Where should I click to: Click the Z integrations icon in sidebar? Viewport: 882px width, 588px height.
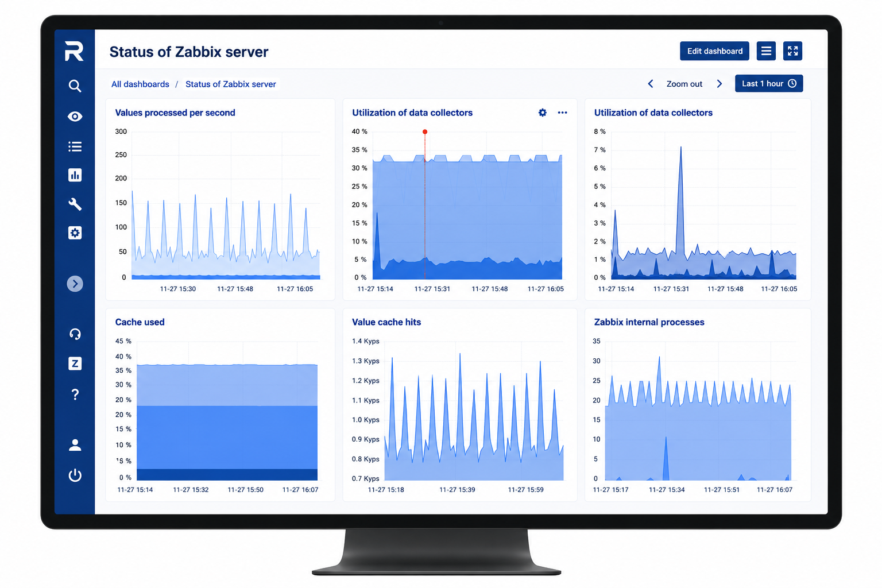click(x=75, y=363)
